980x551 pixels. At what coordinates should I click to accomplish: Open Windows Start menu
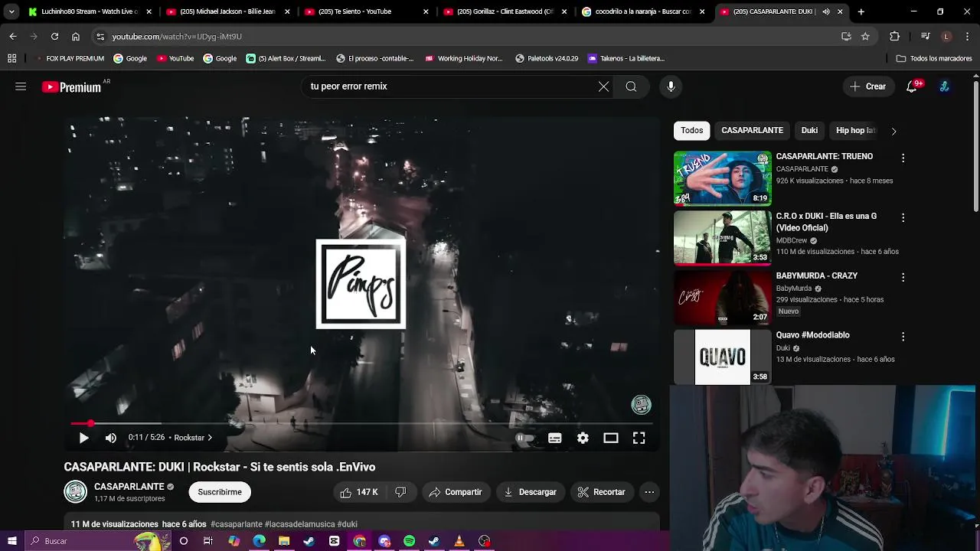coord(11,541)
